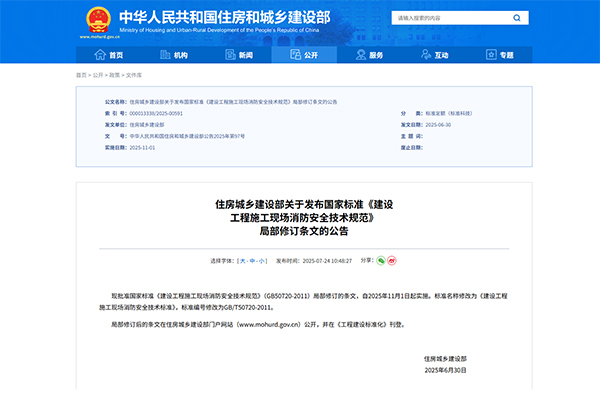Go to 首页 in breadcrumb
The width and height of the screenshot is (600, 400).
pyautogui.click(x=81, y=75)
